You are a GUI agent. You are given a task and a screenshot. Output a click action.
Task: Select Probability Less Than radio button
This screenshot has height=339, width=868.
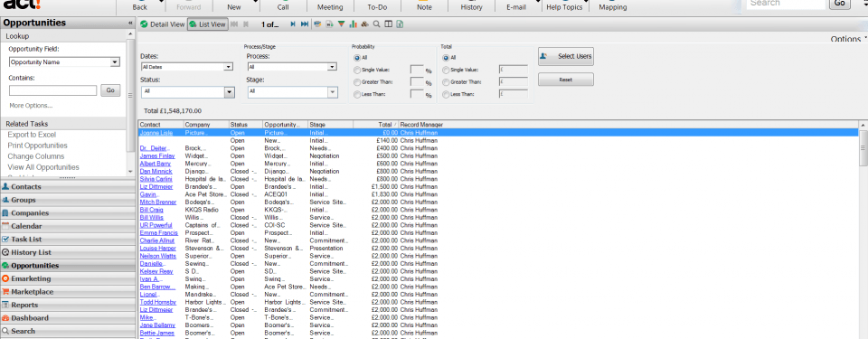click(356, 94)
